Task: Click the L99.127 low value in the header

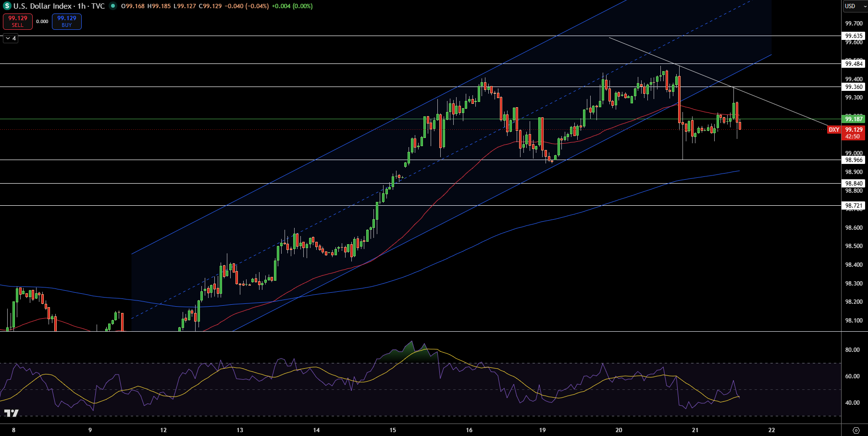Action: [184, 6]
